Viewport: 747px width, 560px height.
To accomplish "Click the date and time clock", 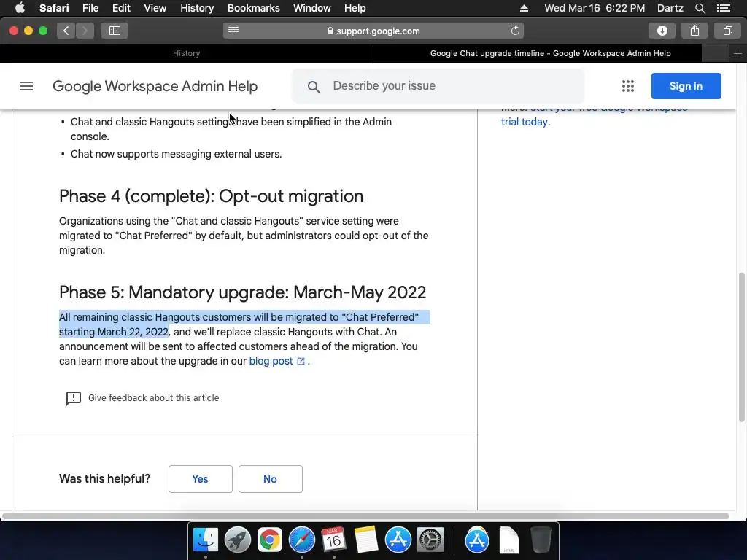I will pos(595,8).
